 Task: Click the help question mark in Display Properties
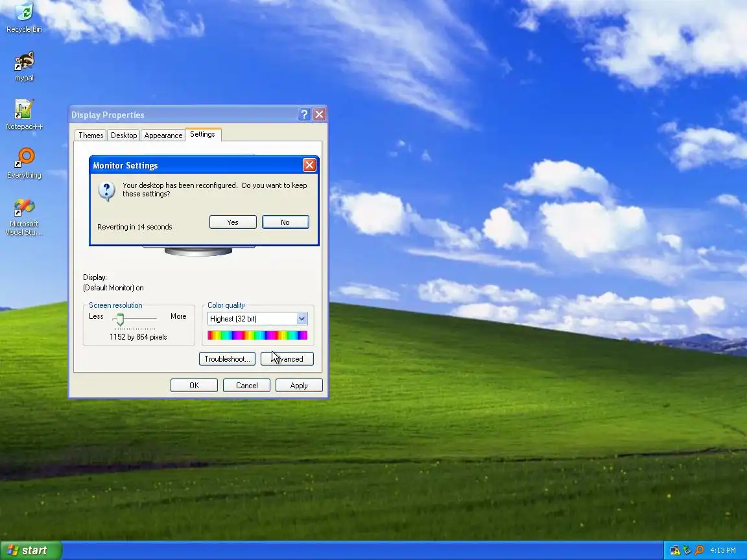click(304, 115)
